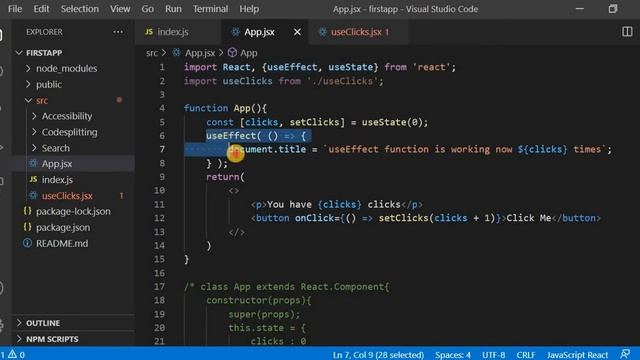
Task: Click Ln 7, Col 9 cursor position
Action: (x=378, y=355)
